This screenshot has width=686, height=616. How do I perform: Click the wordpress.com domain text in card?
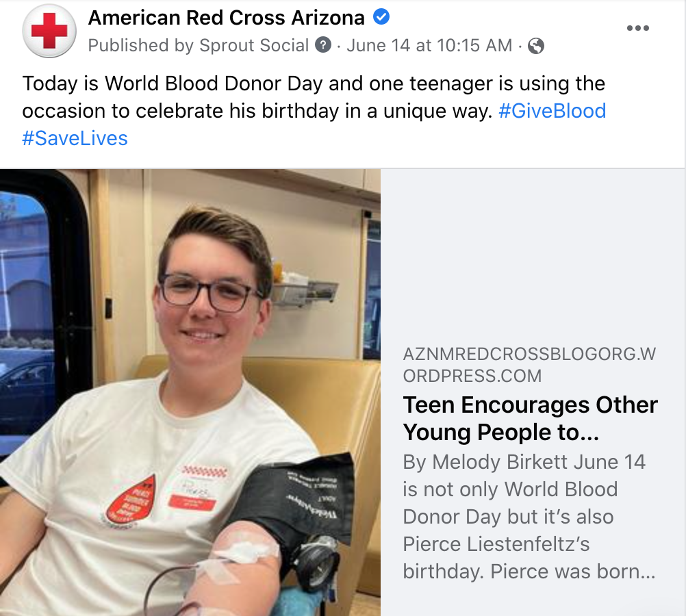point(529,364)
